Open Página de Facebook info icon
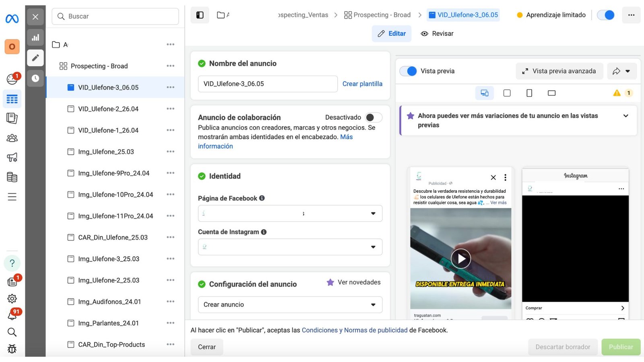This screenshot has height=362, width=644. 262,198
